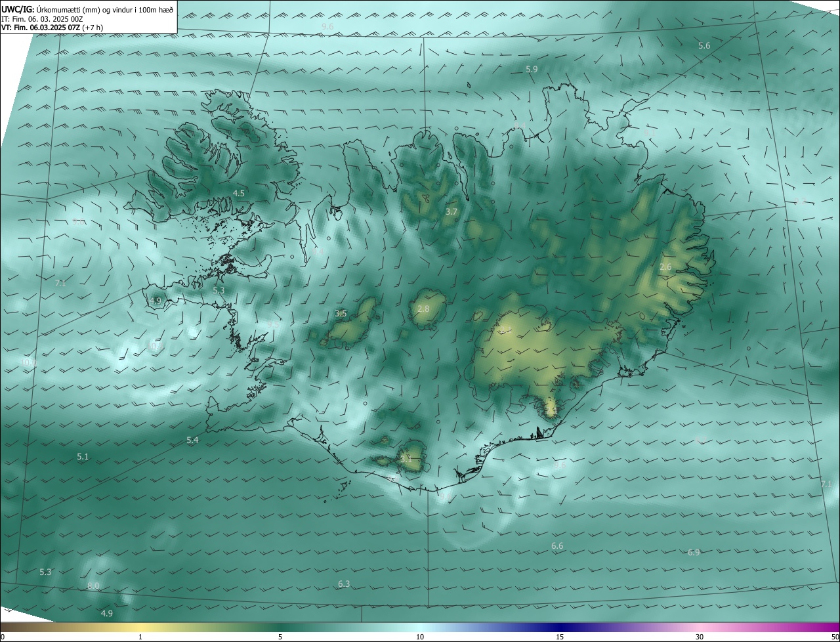The height and width of the screenshot is (642, 840).
Task: Click the 3.7 value on the map
Action: click(x=451, y=211)
